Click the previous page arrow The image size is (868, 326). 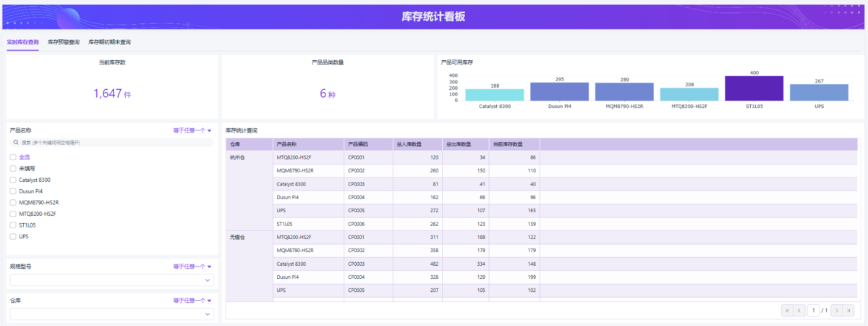(799, 310)
